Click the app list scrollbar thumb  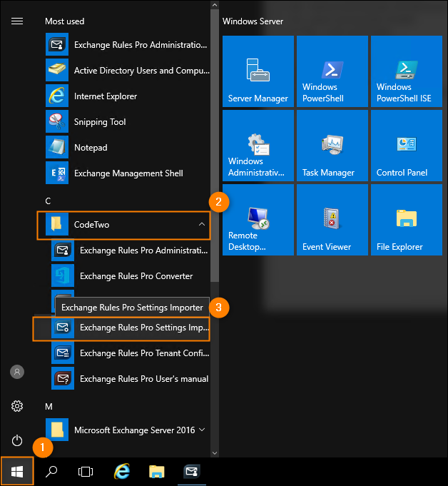[x=215, y=146]
